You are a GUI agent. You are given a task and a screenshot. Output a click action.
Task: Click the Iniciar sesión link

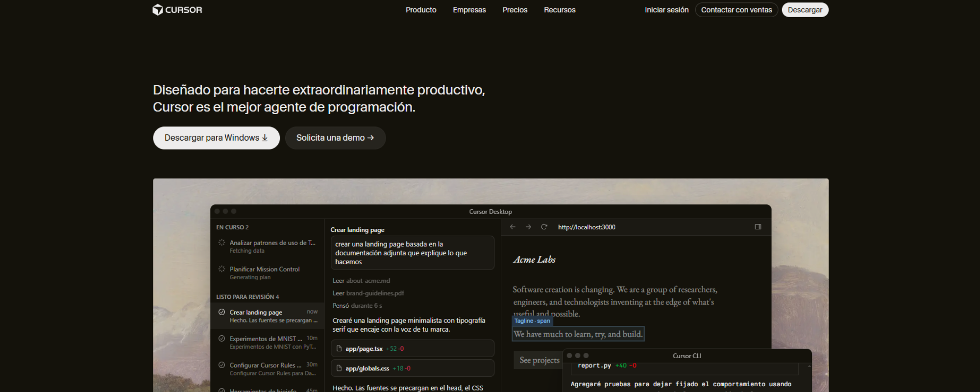666,10
